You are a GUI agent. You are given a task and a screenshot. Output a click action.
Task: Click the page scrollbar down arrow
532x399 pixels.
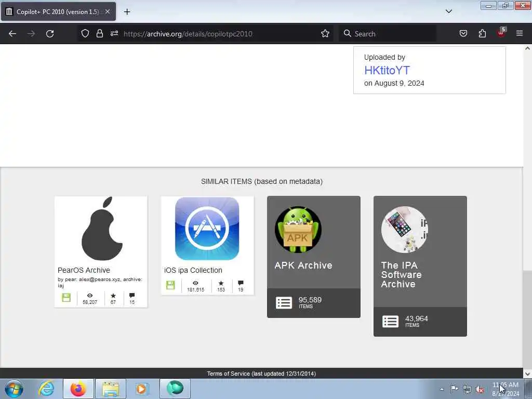[x=527, y=374]
